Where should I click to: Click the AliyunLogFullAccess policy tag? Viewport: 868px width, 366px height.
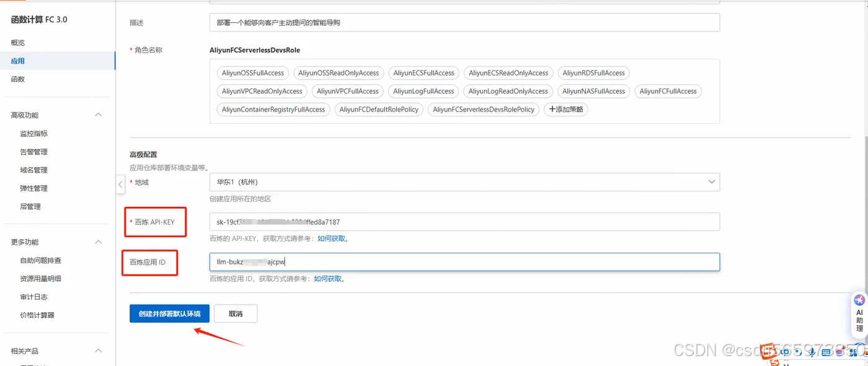point(424,91)
